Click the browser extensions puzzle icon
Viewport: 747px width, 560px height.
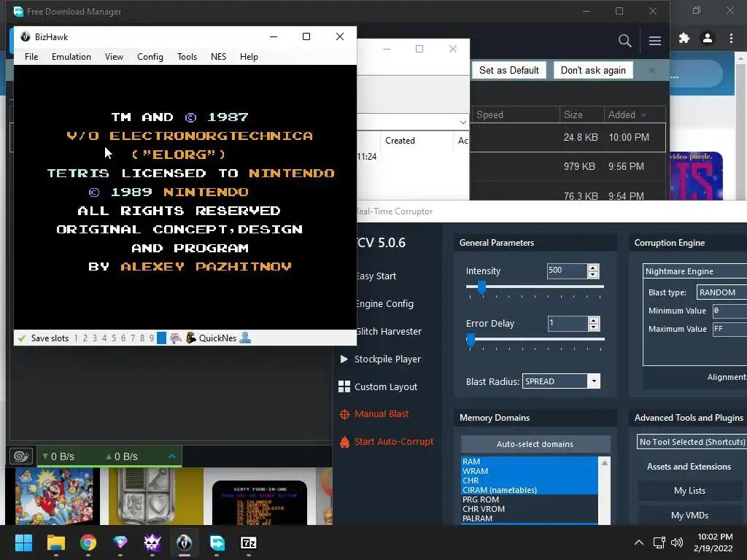684,38
